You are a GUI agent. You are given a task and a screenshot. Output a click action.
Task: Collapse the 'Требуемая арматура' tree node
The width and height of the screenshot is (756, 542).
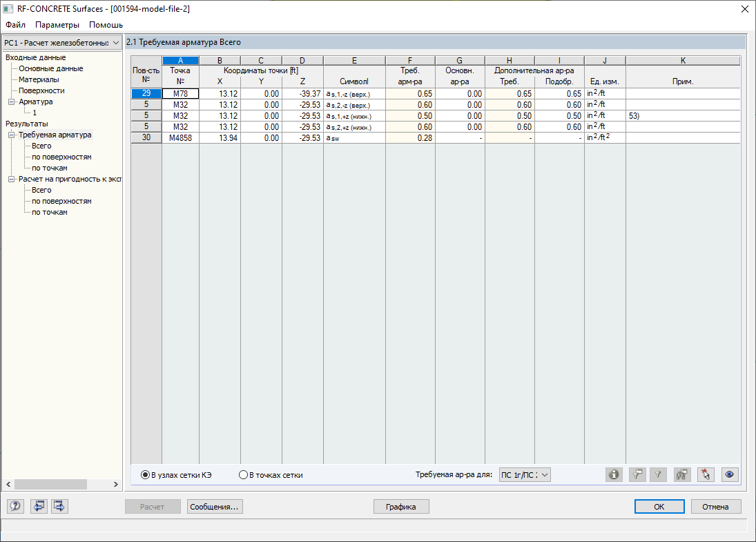[x=12, y=135]
